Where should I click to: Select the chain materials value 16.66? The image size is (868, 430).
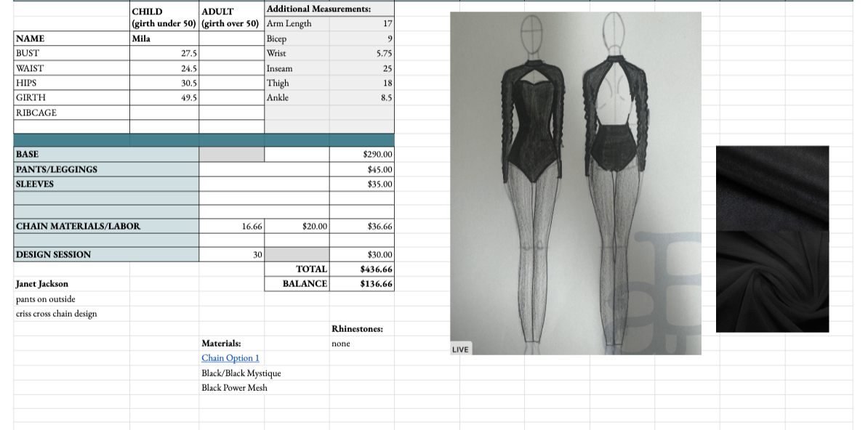(231, 227)
